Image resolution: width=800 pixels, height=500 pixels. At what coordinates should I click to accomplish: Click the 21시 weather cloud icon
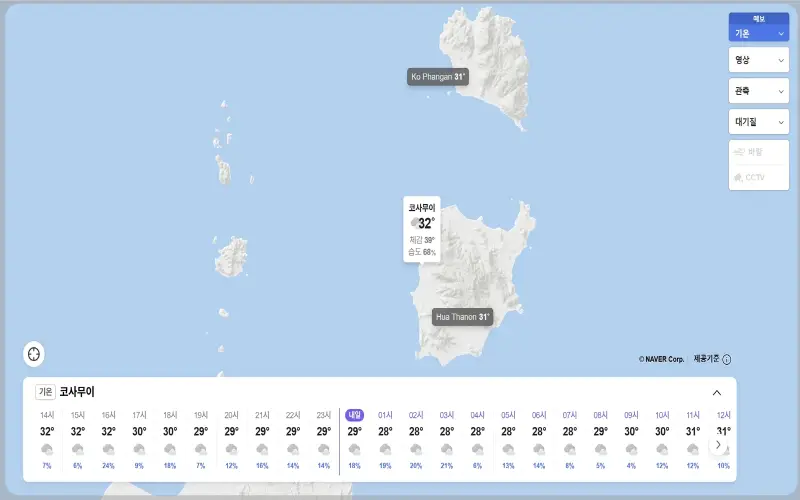(262, 449)
